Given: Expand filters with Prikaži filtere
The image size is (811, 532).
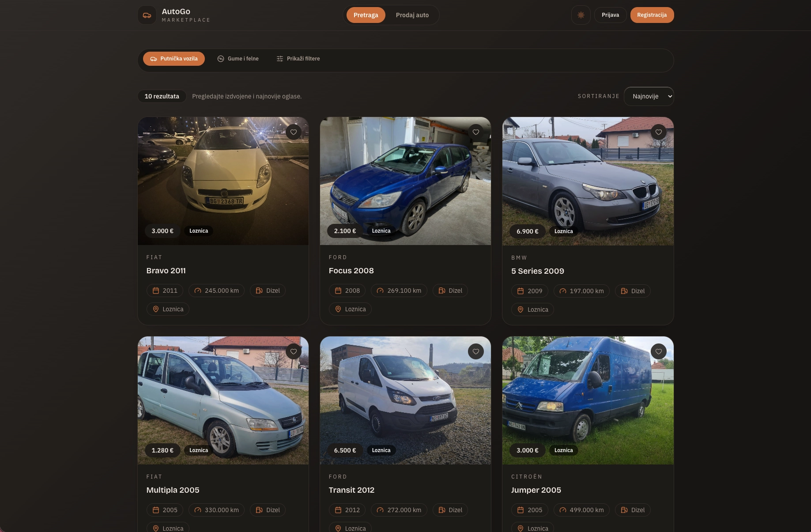Looking at the screenshot, I should pos(298,59).
